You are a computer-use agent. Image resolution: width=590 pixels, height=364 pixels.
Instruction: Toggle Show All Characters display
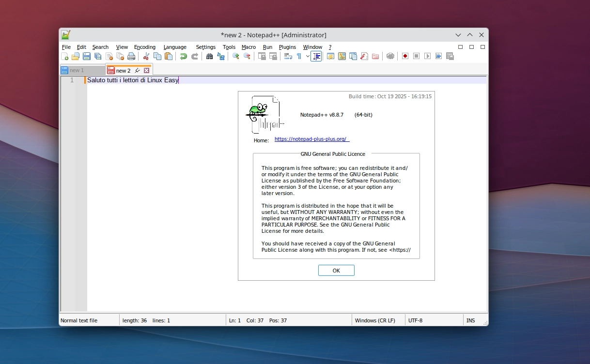[x=299, y=56]
